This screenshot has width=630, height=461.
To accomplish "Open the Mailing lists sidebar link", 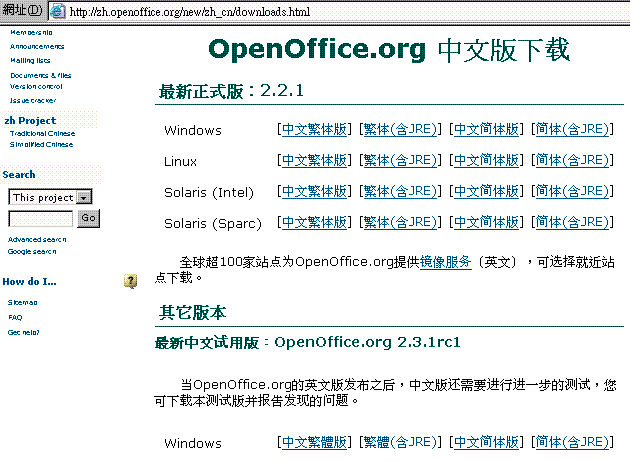I will [30, 60].
